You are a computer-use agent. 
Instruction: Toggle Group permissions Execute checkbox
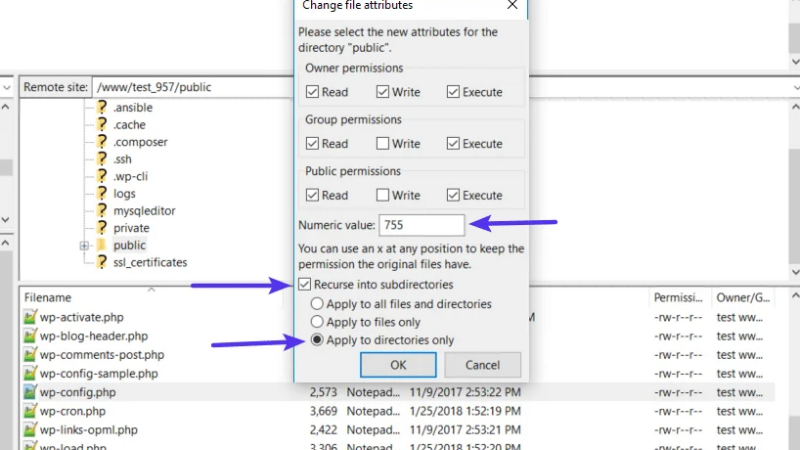tap(453, 143)
